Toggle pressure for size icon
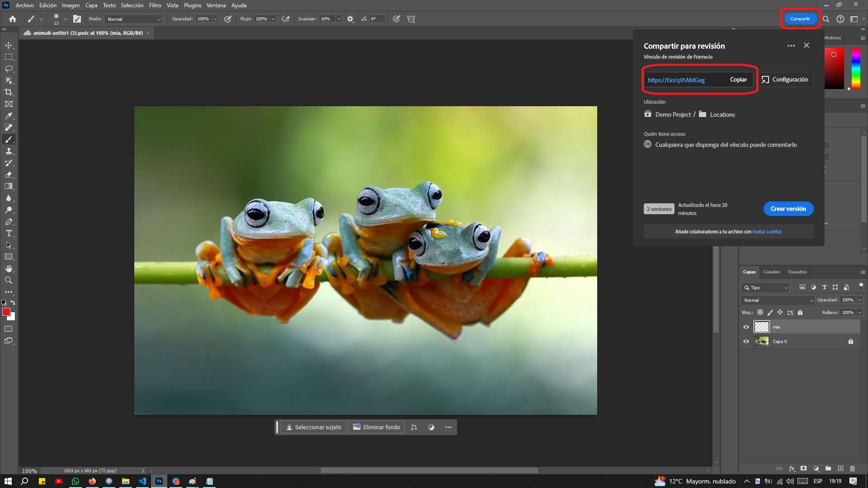 [x=396, y=19]
